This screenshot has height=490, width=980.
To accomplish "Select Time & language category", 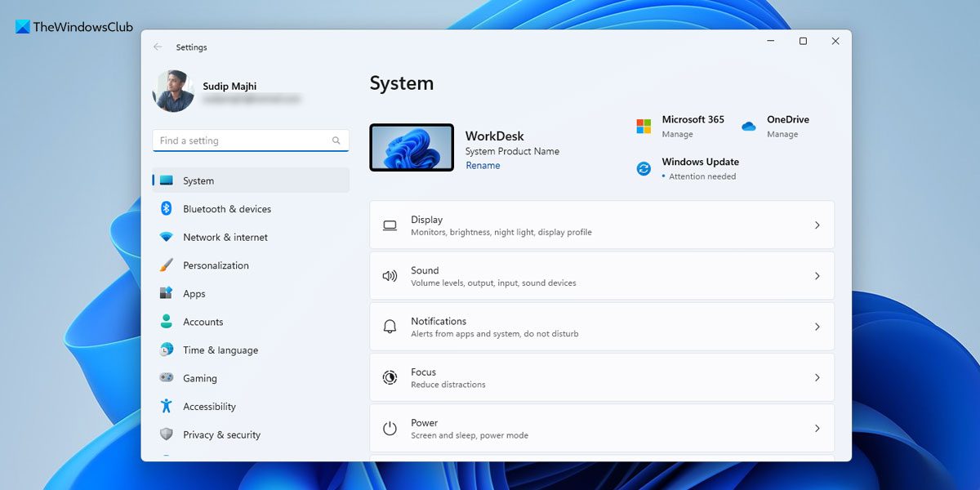I will click(x=251, y=350).
